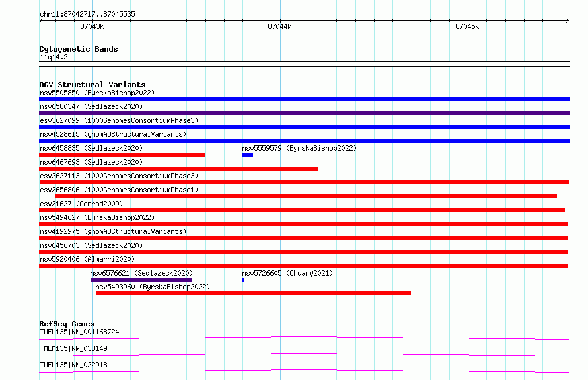Select the red nsv6458835 variant bar
The height and width of the screenshot is (380, 588).
point(122,155)
